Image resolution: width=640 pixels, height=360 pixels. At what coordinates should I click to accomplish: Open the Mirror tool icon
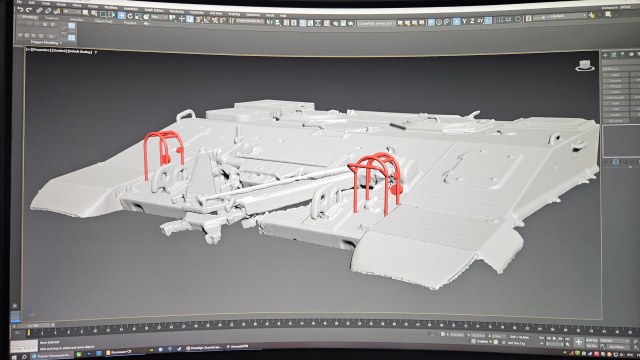269,22
